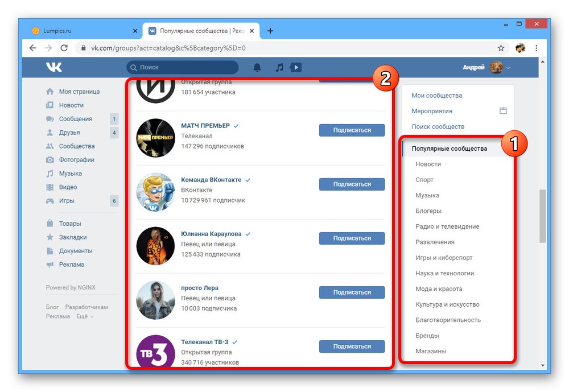Click the camera icon beside Фотографии
Viewport: 569px width, 392px height.
click(x=50, y=160)
